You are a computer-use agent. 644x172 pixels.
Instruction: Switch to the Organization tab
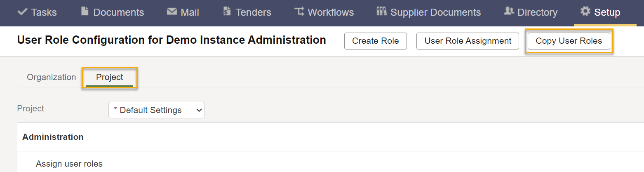tap(52, 77)
